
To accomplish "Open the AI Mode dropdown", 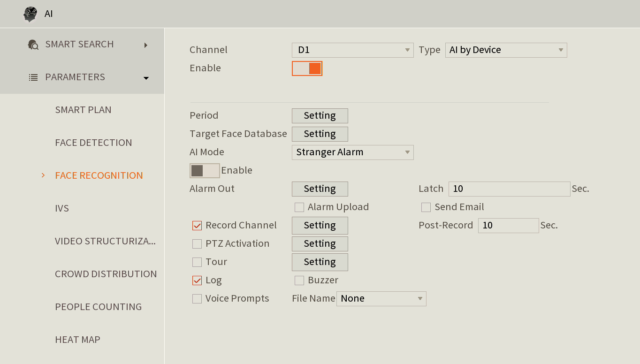I will [352, 152].
